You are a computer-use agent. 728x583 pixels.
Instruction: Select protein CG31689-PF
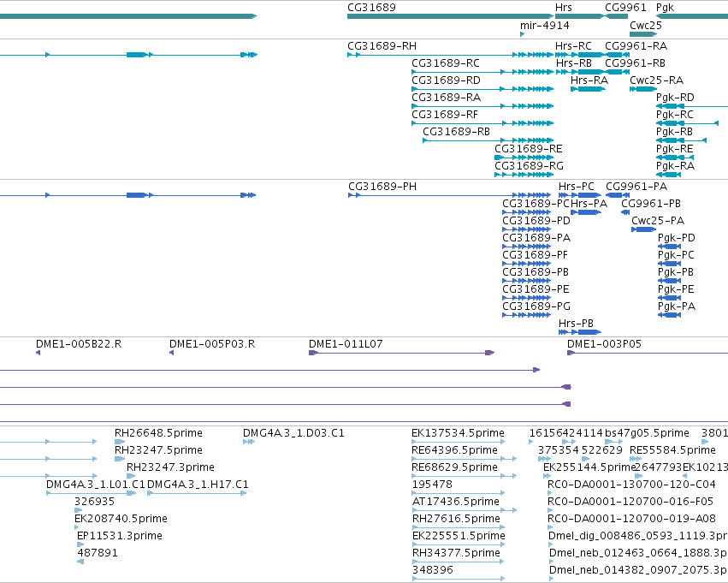(x=526, y=264)
